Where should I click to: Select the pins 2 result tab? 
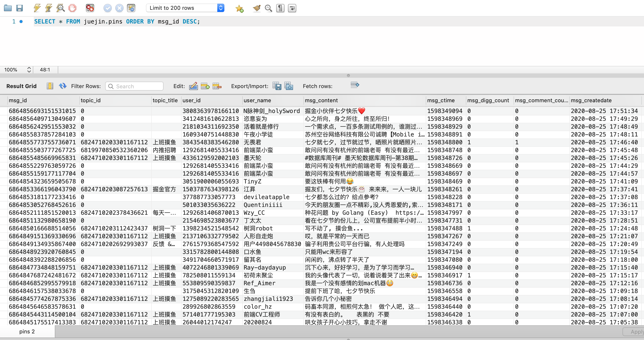(x=27, y=331)
